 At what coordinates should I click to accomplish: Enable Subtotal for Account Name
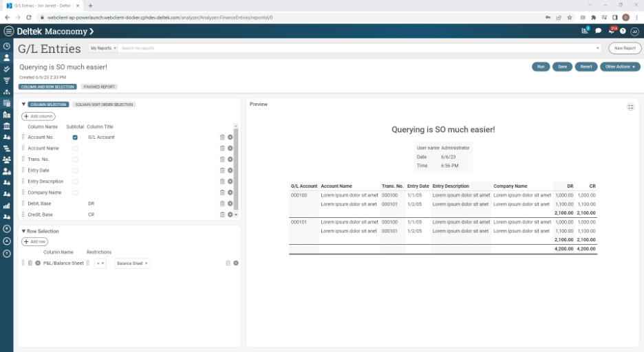(75, 148)
